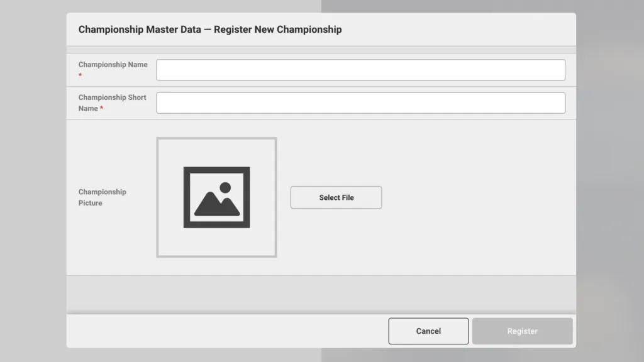This screenshot has height=362, width=644.
Task: Focus the Championship Short Name field
Action: click(x=360, y=102)
